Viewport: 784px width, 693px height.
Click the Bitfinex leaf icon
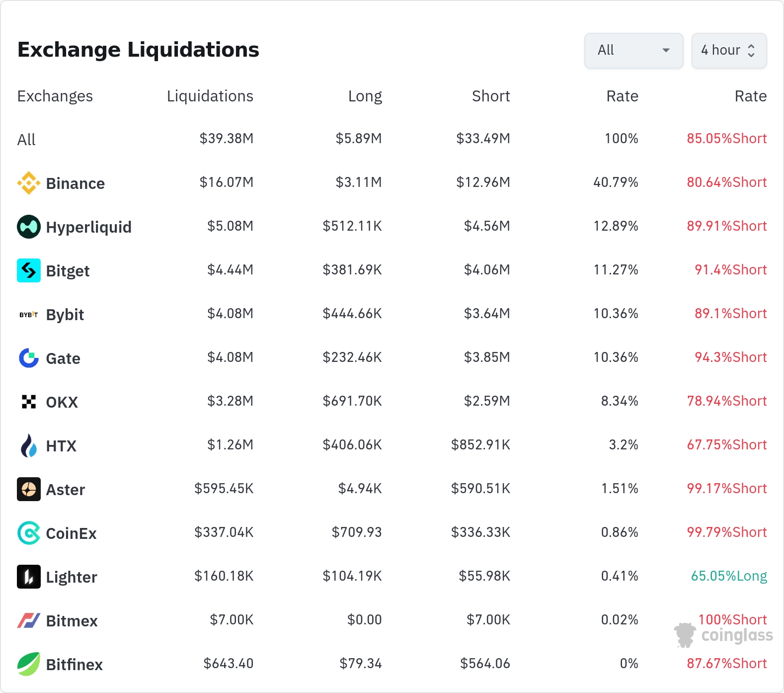29,664
